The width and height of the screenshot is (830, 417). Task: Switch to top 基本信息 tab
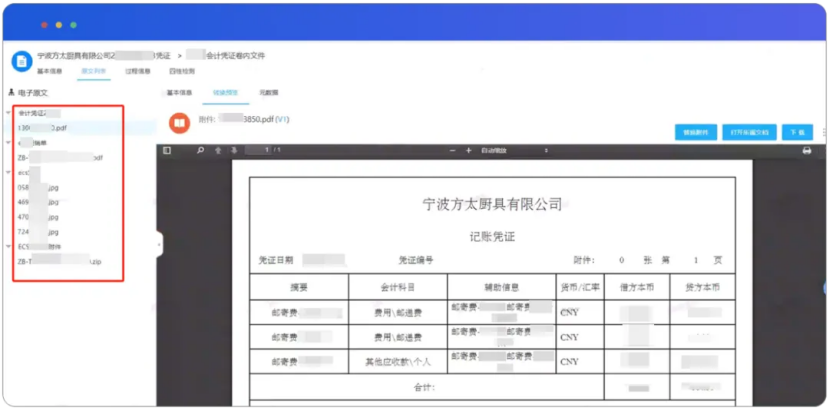pyautogui.click(x=50, y=71)
